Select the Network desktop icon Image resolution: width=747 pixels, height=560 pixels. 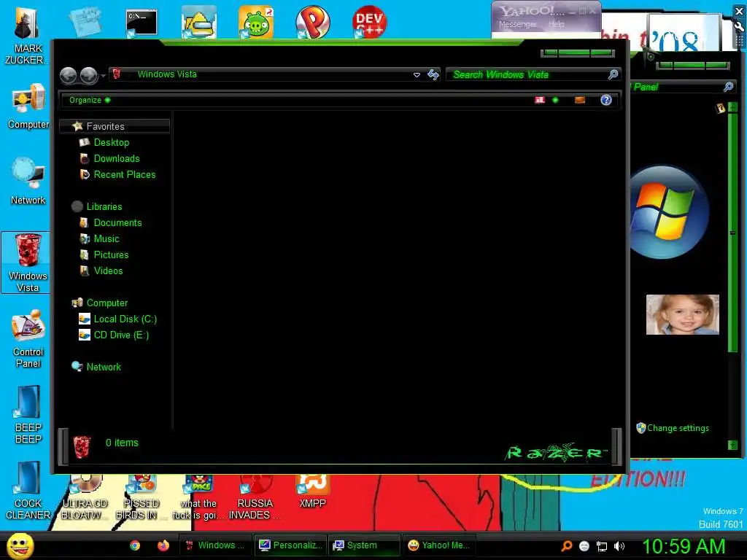[x=28, y=181]
